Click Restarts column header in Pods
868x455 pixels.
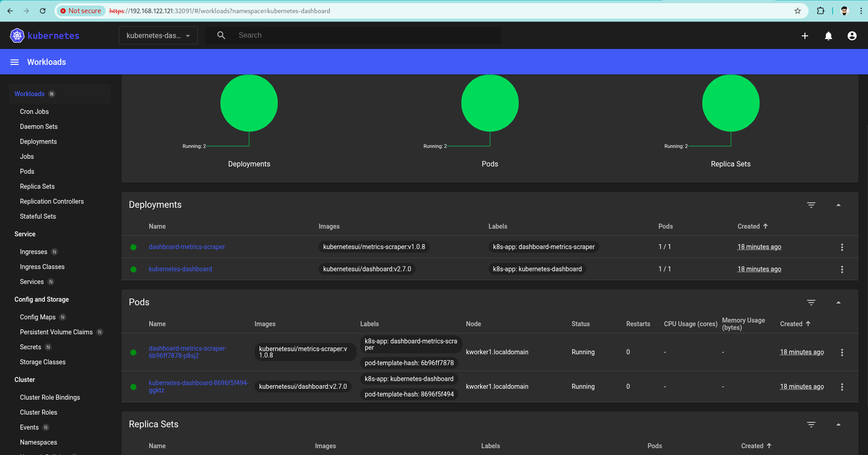pyautogui.click(x=638, y=324)
